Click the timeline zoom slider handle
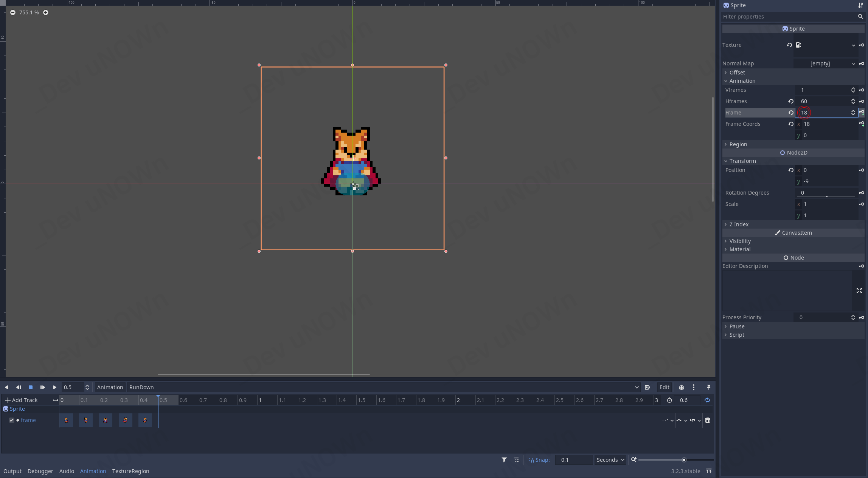 [x=684, y=460]
